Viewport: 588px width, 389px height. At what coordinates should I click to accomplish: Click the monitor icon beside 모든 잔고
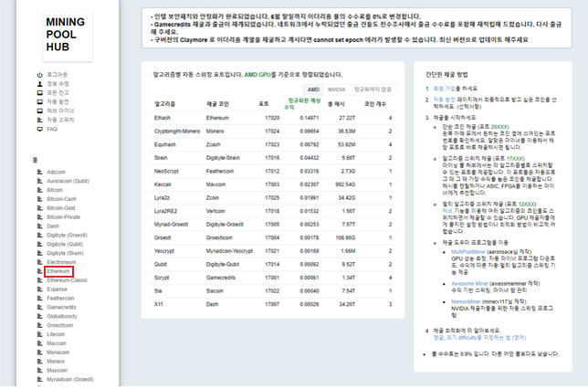point(40,92)
